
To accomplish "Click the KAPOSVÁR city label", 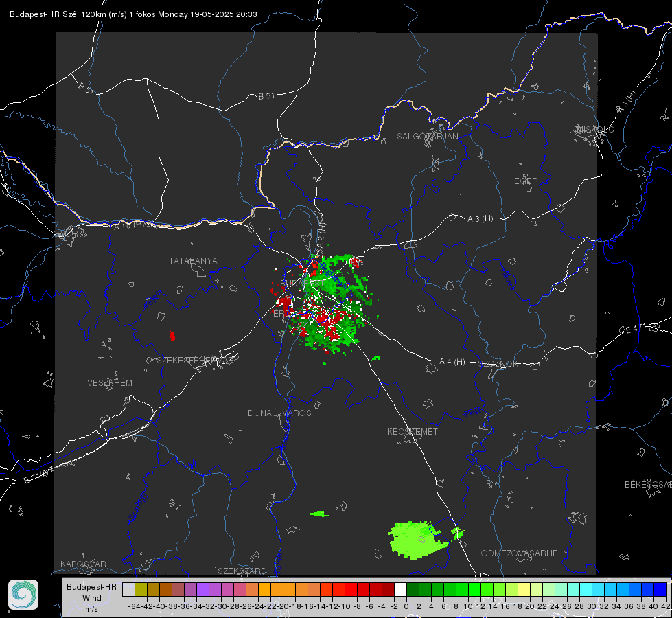I will click(83, 564).
